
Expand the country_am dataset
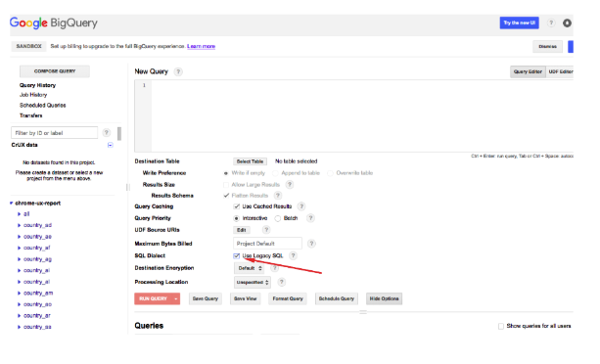point(19,293)
